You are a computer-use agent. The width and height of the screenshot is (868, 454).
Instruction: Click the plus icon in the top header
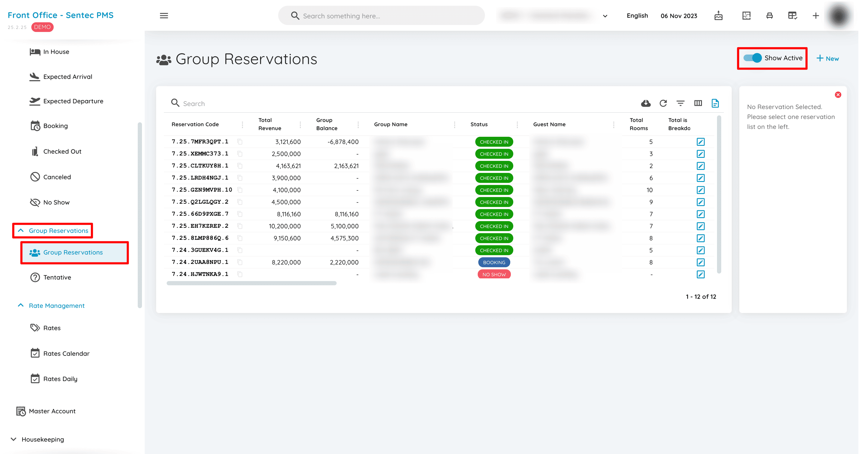click(x=816, y=15)
